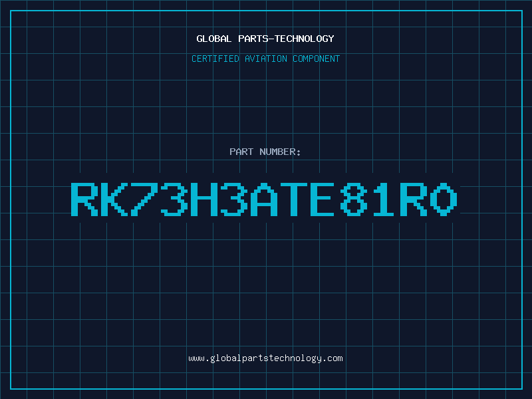Select the word NUMBER in the label
This screenshot has height=399, width=532.
coord(277,152)
